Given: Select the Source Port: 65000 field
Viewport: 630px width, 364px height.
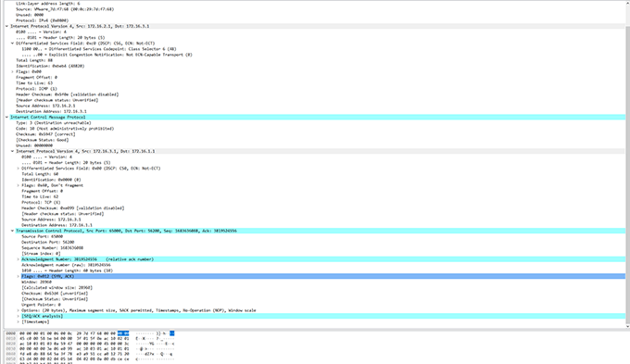Looking at the screenshot, I should click(x=43, y=236).
